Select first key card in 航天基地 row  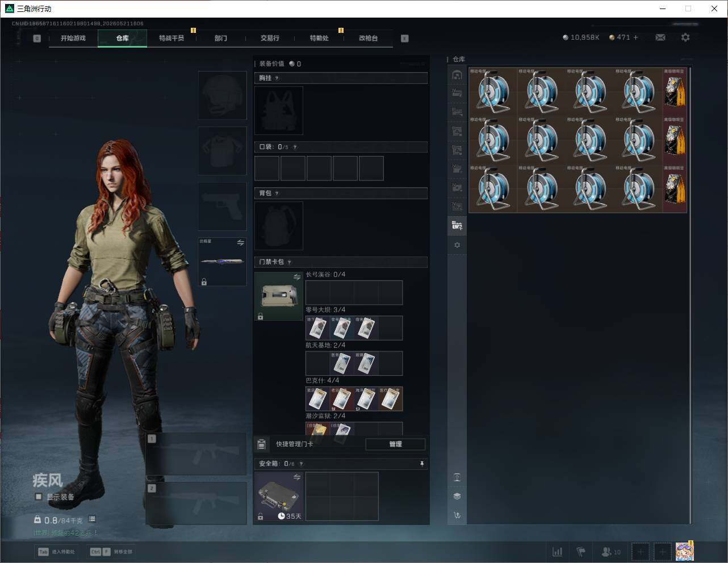(x=341, y=363)
